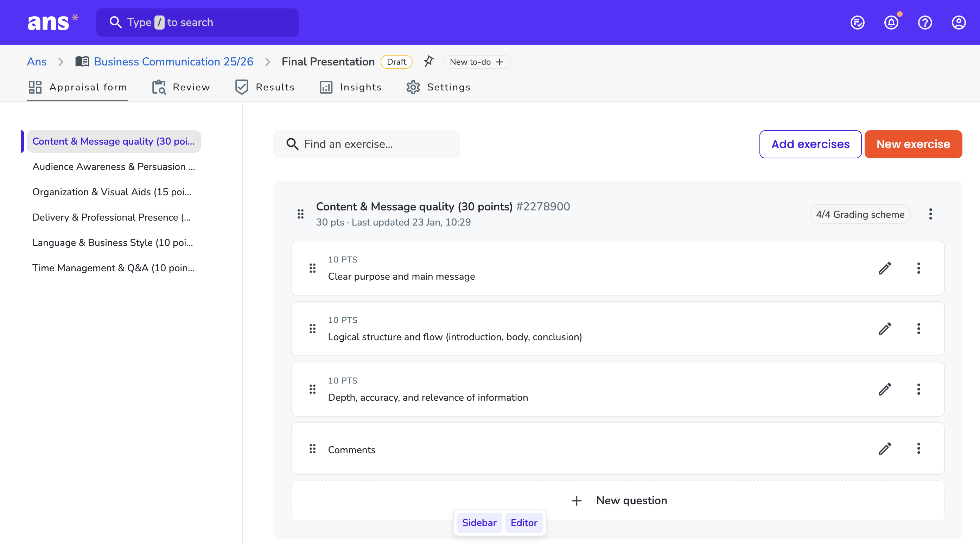Grab the drag handle of Content & Message quality exercise

tap(300, 214)
